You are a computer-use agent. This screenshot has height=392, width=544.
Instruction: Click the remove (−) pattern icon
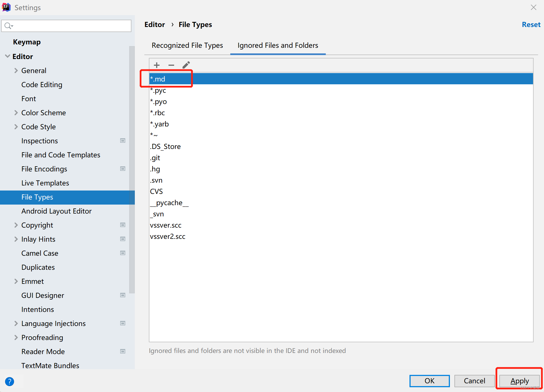(x=171, y=65)
